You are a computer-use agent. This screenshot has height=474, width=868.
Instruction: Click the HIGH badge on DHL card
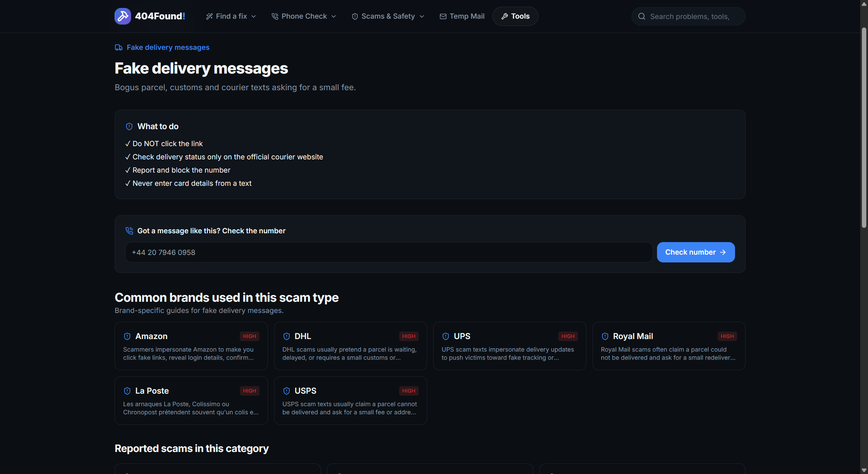click(409, 336)
